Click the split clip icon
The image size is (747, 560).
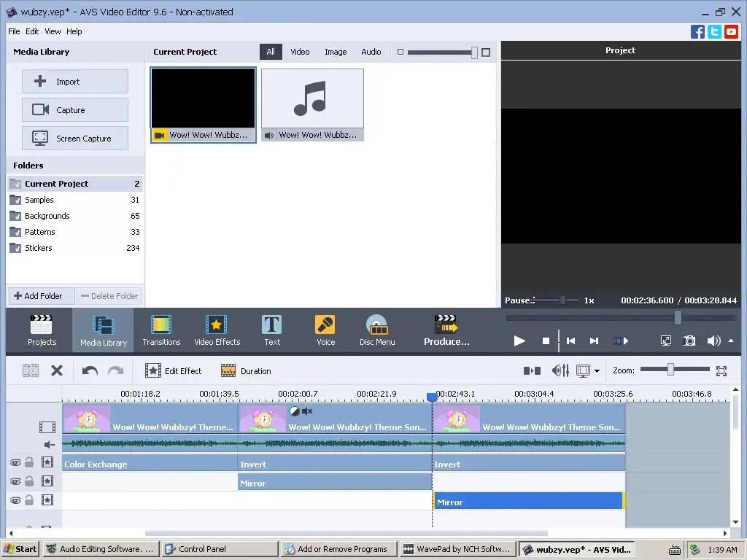coord(31,370)
